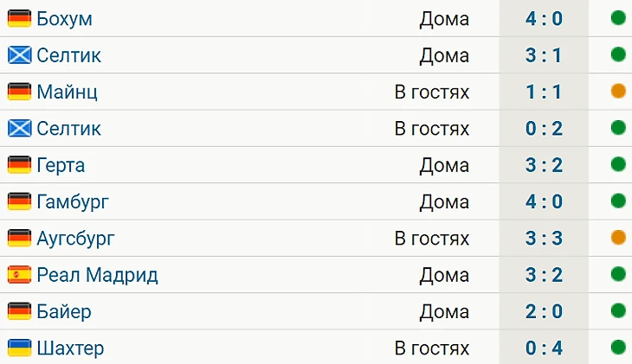Click the В гостях label in the Майнц row
The width and height of the screenshot is (632, 364).
pos(432,93)
